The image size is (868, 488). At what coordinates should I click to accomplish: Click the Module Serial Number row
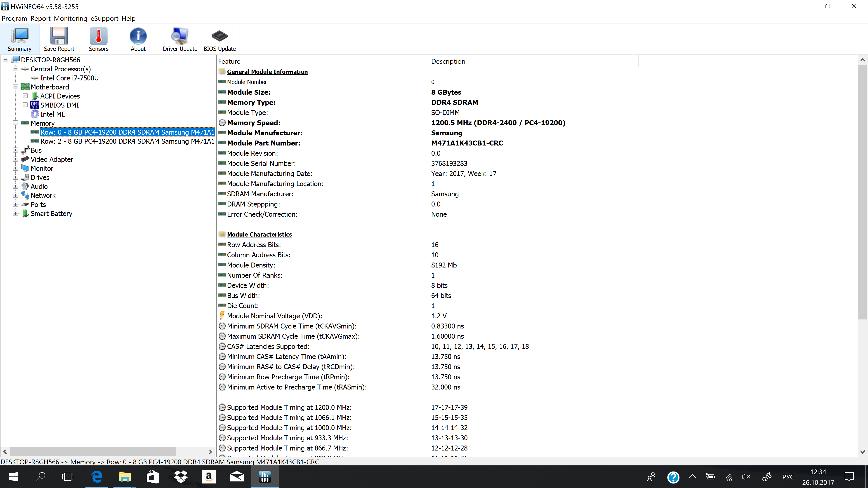pos(537,163)
